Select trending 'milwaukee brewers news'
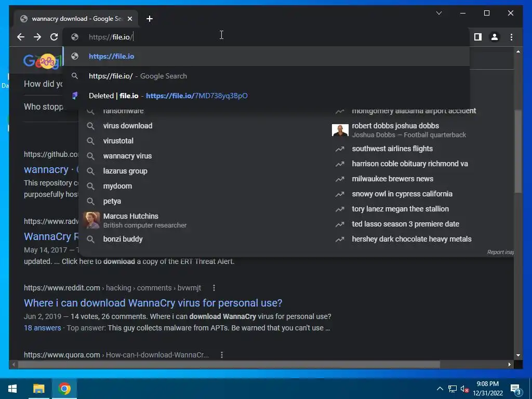This screenshot has height=399, width=532. pyautogui.click(x=393, y=179)
